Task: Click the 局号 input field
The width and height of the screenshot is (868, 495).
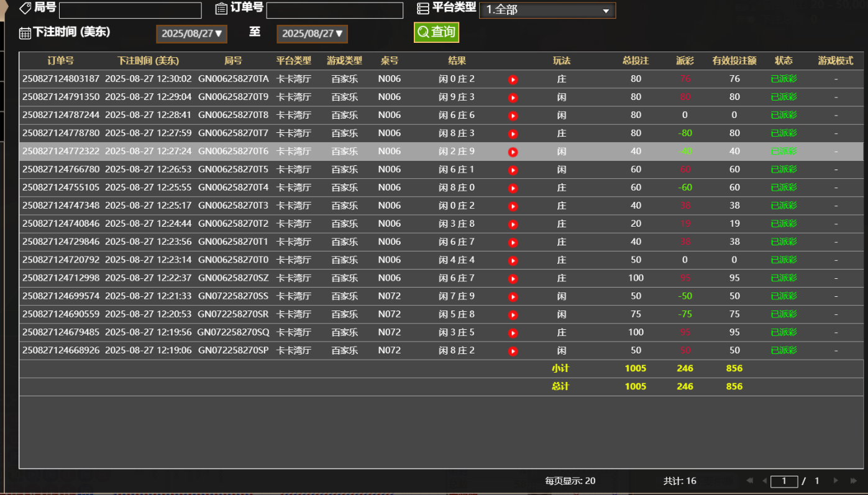Action: coord(130,11)
